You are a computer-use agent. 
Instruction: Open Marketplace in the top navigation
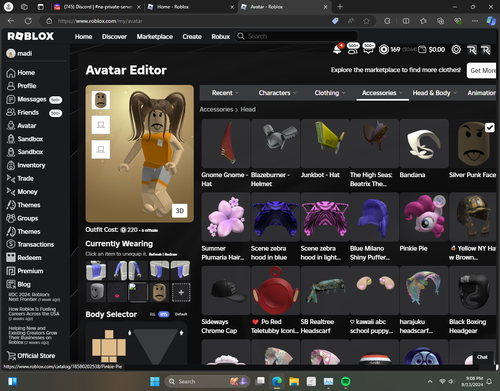coord(155,36)
